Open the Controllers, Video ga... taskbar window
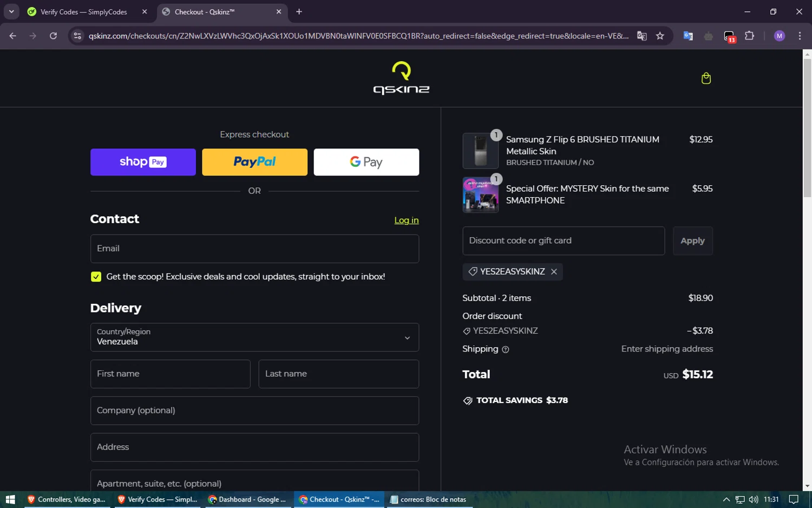 (x=66, y=499)
